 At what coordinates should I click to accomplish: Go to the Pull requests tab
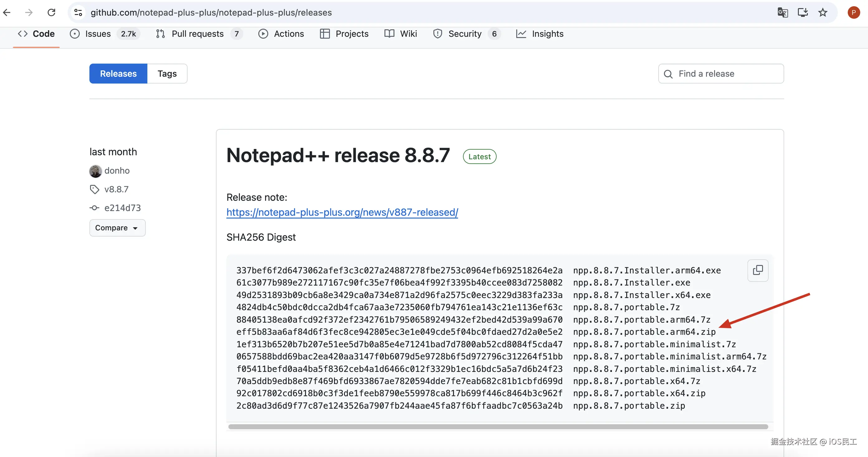click(198, 34)
